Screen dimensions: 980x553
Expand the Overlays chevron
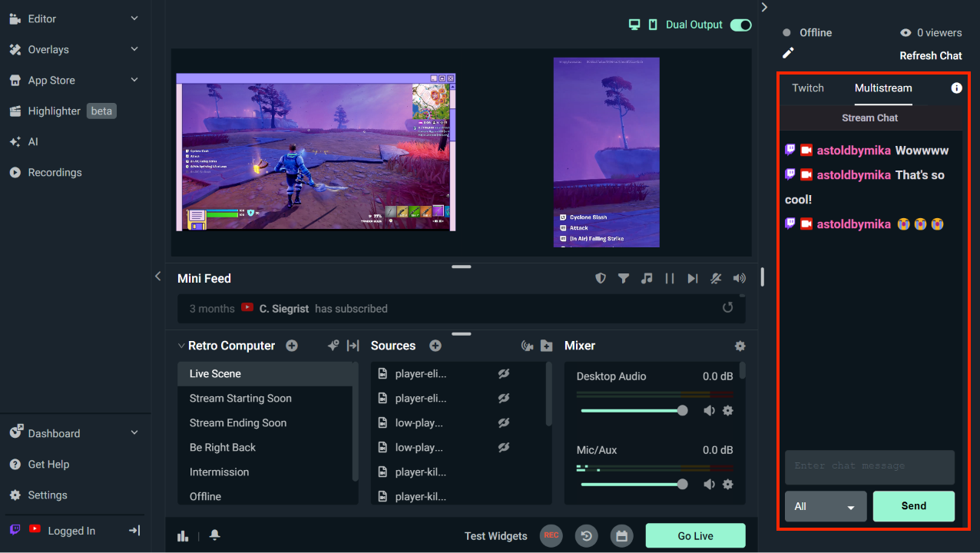(x=134, y=49)
